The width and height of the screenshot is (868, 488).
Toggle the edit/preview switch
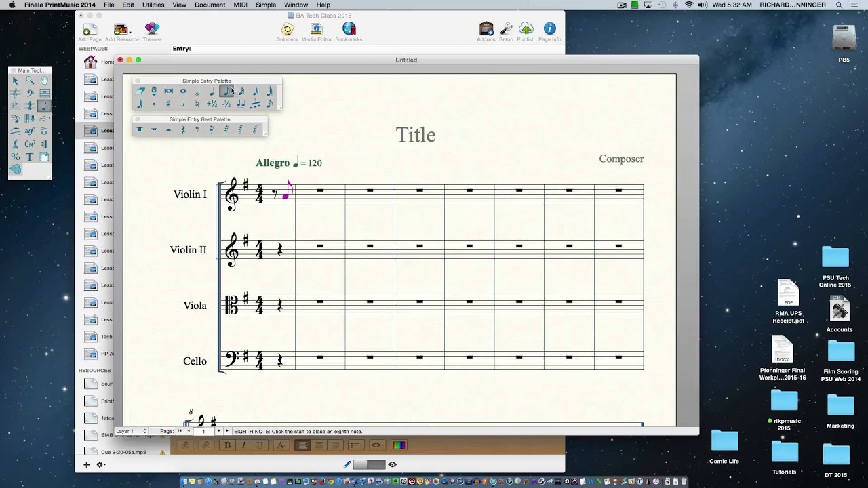click(369, 464)
